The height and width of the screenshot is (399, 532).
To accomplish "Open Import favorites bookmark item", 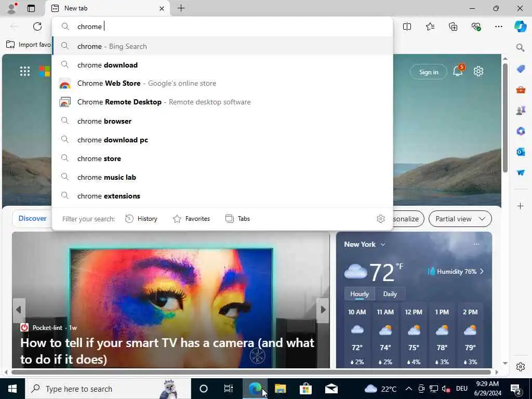I will pos(29,45).
